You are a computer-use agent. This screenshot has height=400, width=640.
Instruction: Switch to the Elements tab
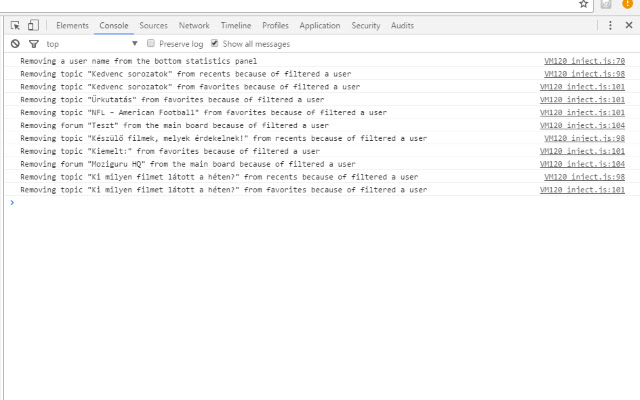point(72,26)
